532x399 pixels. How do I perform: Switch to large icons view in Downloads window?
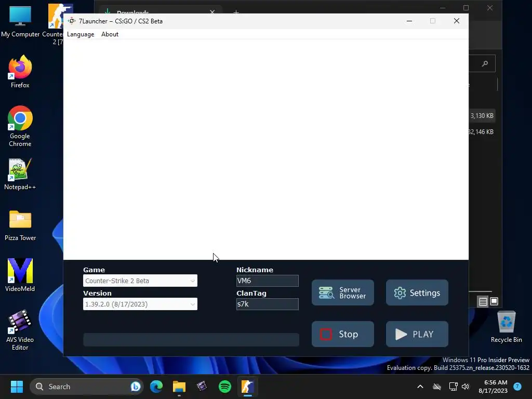(x=494, y=301)
